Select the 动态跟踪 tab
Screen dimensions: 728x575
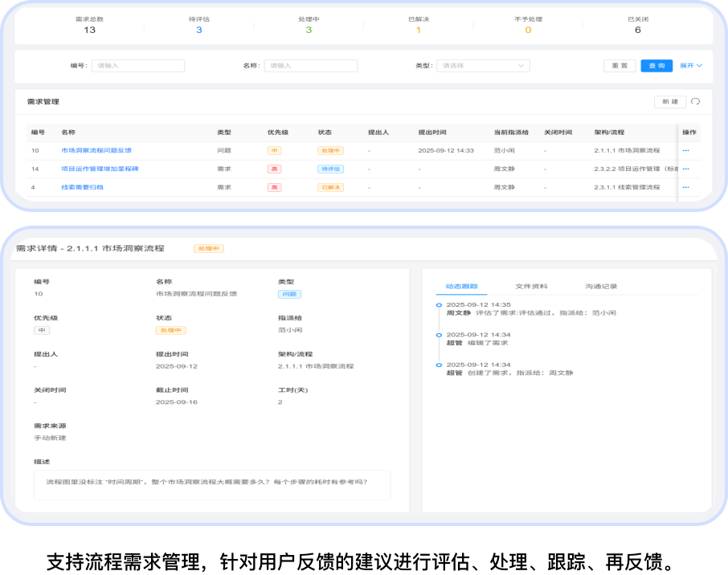click(462, 286)
